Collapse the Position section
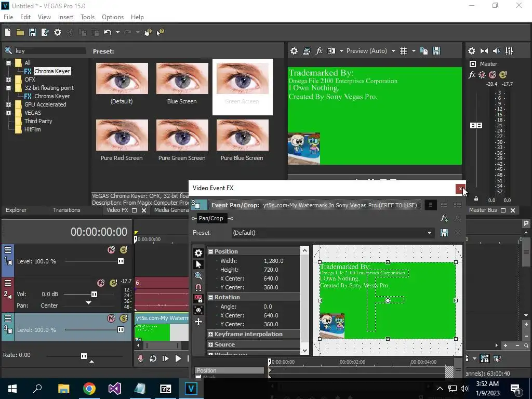The width and height of the screenshot is (532, 399). tap(211, 251)
